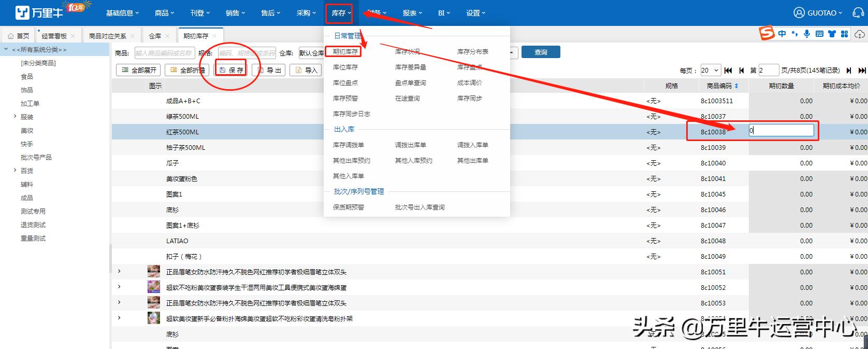Go to the last page of records
This screenshot has height=349, width=868.
click(x=862, y=71)
